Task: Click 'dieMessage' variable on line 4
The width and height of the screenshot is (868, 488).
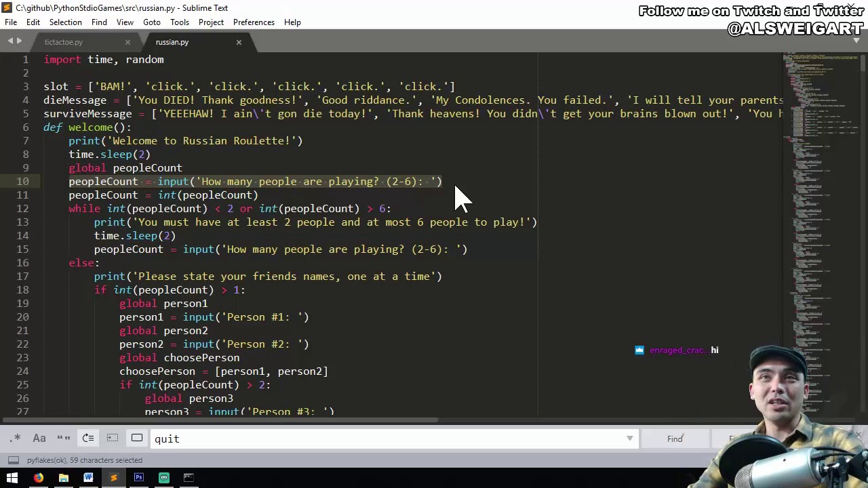Action: (x=75, y=100)
